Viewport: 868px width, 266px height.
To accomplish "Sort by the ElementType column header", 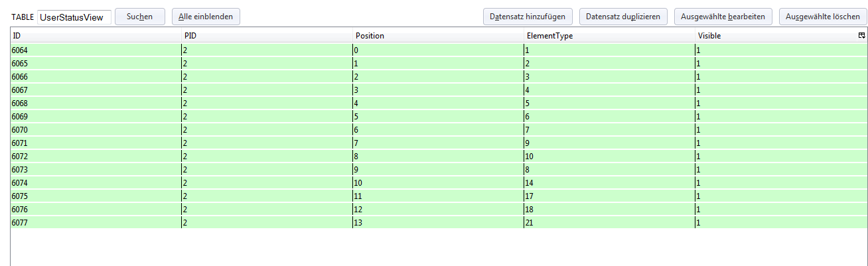I will pyautogui.click(x=610, y=36).
